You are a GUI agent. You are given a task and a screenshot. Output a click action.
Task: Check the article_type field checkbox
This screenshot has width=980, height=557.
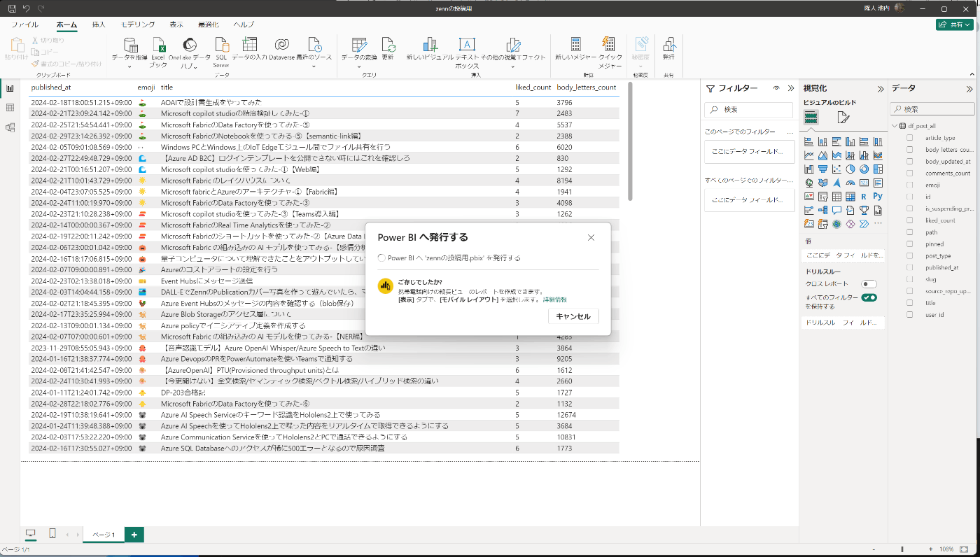(x=909, y=138)
